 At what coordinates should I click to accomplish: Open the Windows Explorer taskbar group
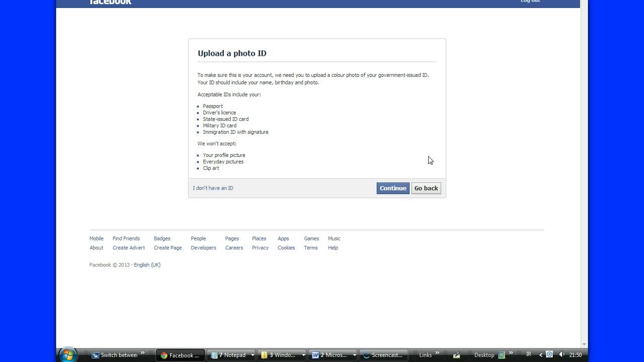[x=279, y=355]
